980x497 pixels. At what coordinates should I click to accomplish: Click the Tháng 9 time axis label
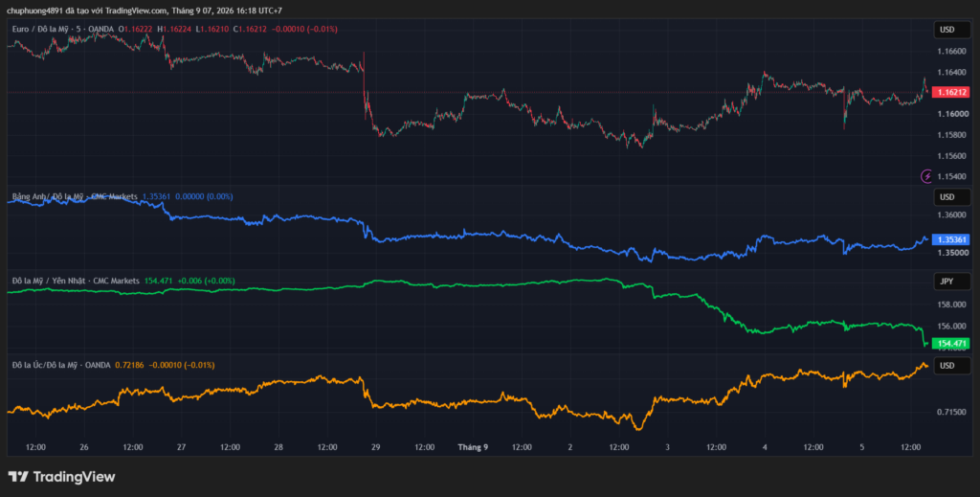[x=473, y=447]
